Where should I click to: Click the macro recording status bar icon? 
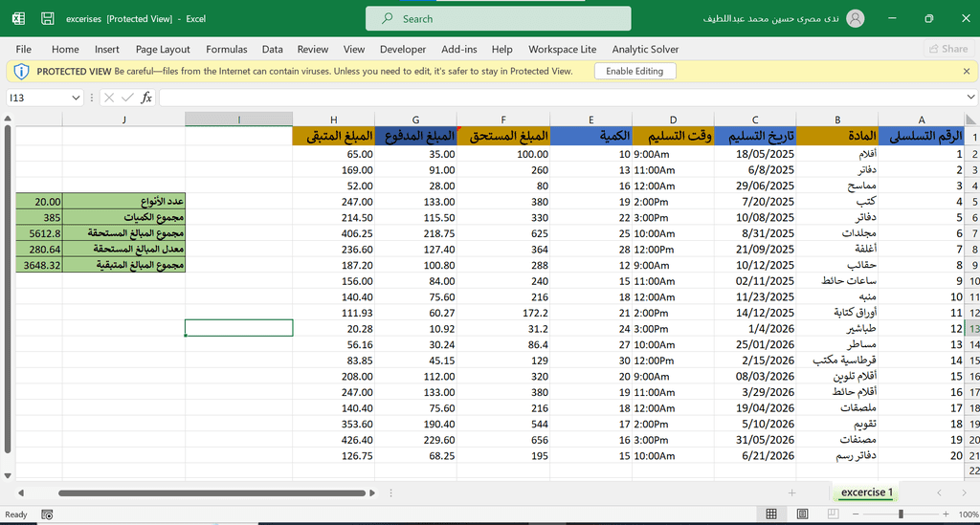[47, 514]
